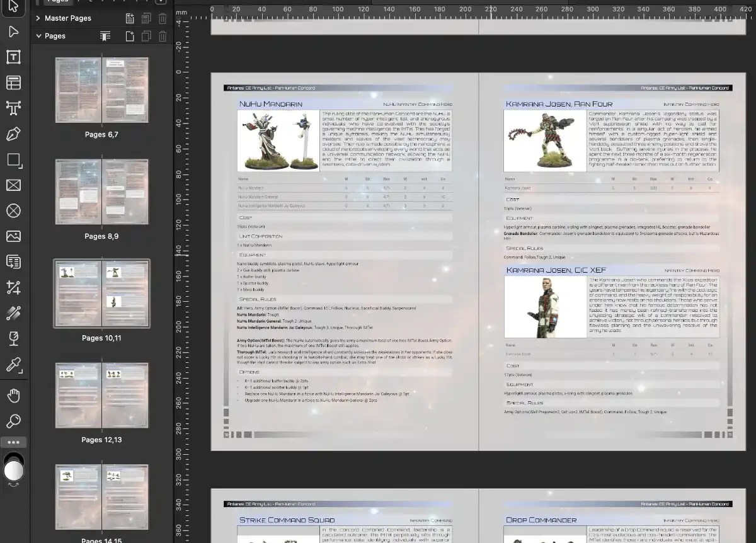Switch to the Hand view tool
This screenshot has height=543, width=756.
tap(13, 396)
